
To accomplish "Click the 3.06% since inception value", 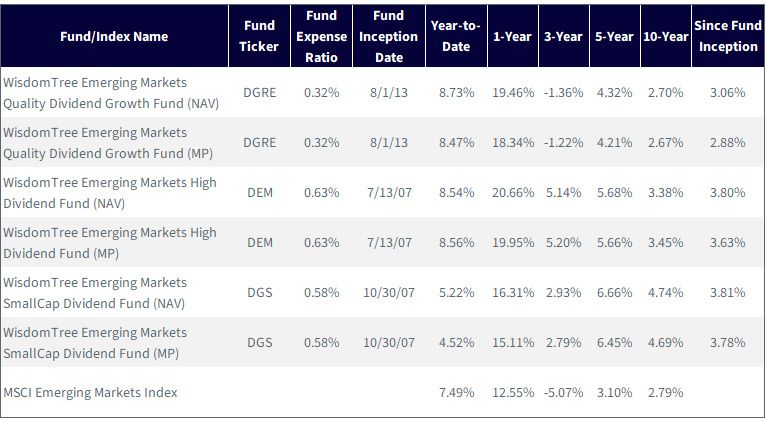I will coord(728,93).
